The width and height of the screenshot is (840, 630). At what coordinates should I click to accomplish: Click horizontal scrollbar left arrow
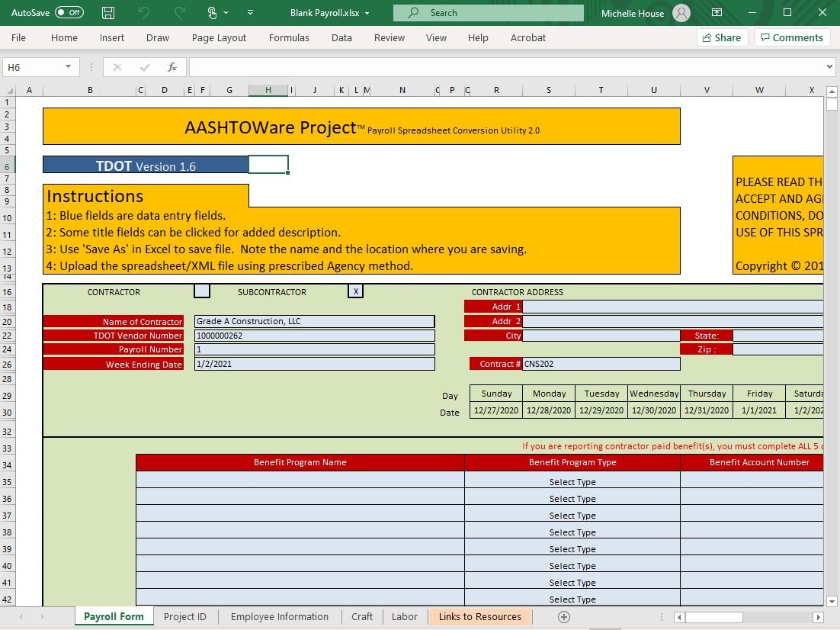click(679, 617)
